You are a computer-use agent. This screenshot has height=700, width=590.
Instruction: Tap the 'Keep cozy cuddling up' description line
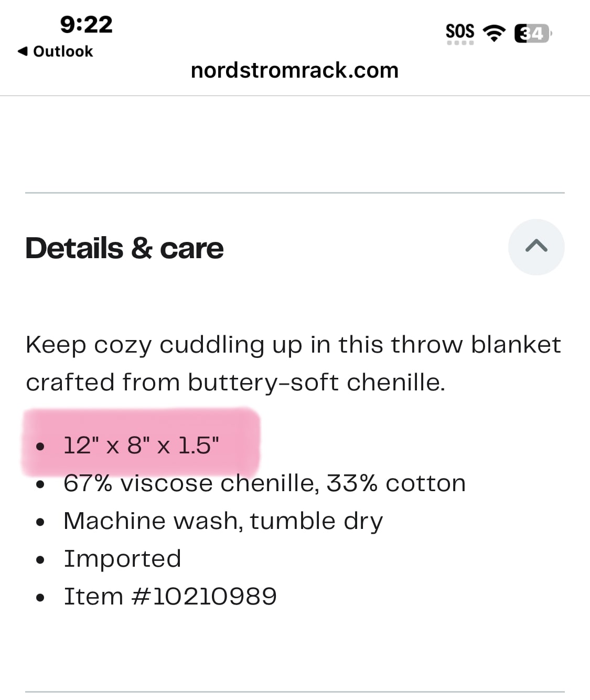click(293, 345)
